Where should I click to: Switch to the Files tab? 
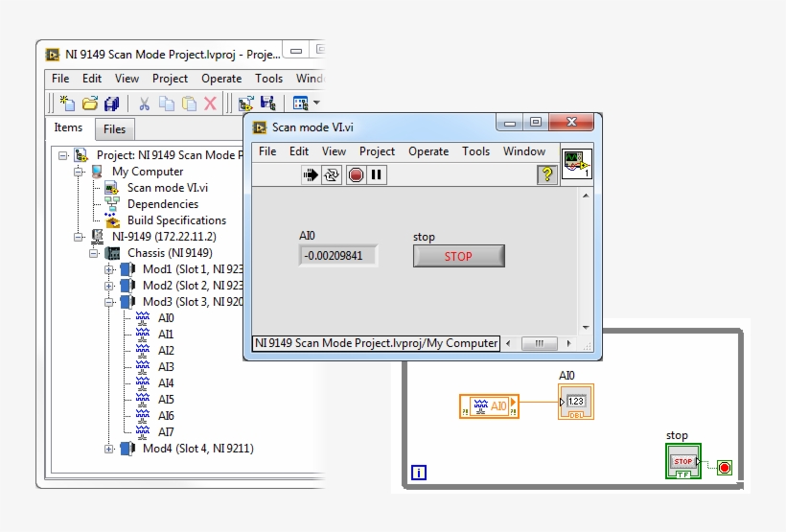(114, 129)
